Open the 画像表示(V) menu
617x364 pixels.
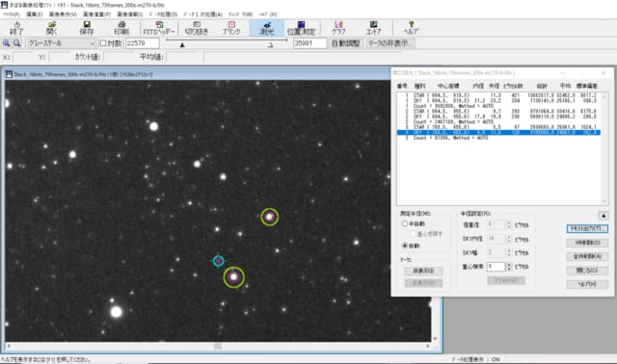tap(63, 14)
